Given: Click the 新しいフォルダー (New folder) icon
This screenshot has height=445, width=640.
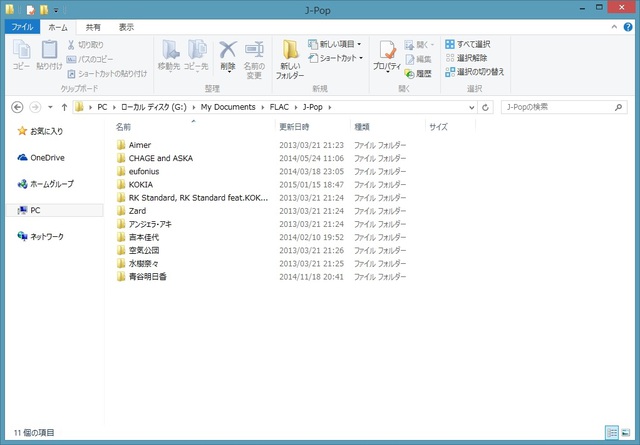Looking at the screenshot, I should (290, 53).
